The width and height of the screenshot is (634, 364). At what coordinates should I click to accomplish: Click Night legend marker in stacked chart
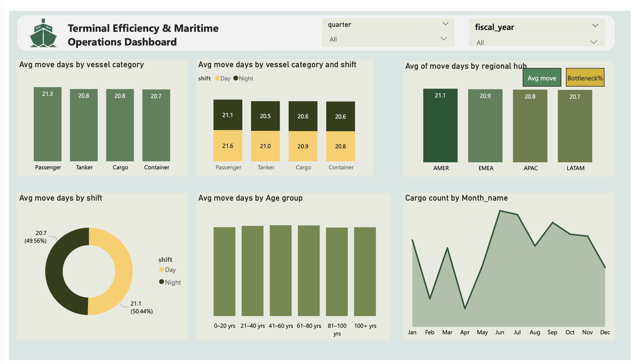235,78
